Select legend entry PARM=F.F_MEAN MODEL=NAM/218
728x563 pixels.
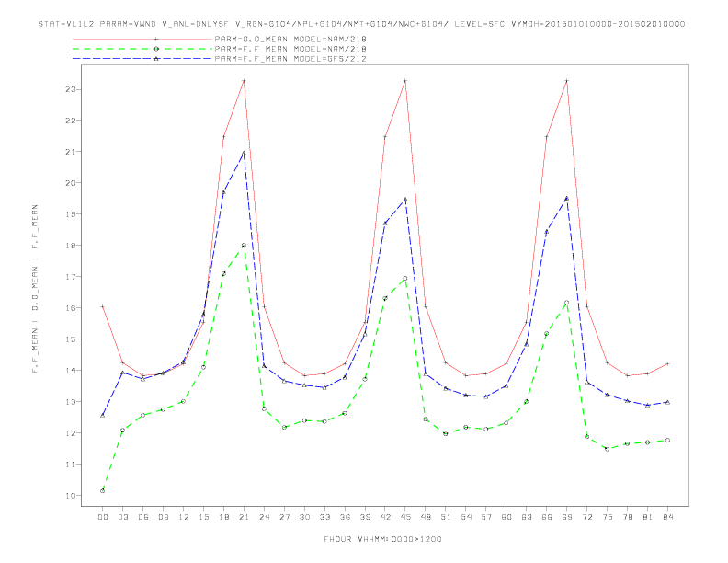click(x=290, y=49)
